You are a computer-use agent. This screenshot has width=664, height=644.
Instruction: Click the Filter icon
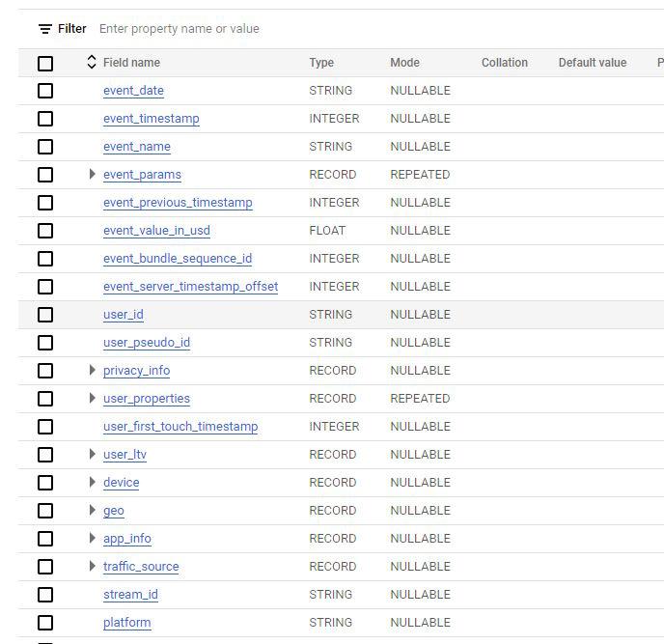[x=45, y=29]
